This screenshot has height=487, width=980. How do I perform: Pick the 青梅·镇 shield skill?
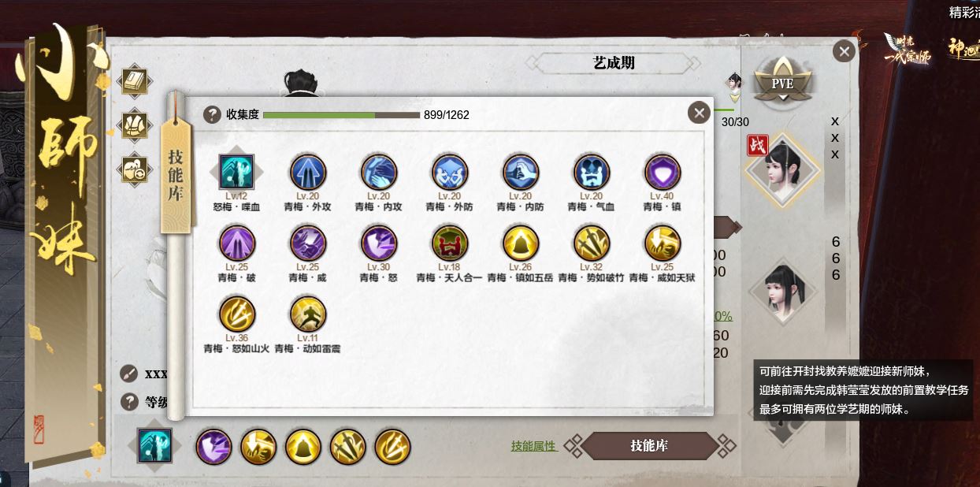[x=662, y=172]
